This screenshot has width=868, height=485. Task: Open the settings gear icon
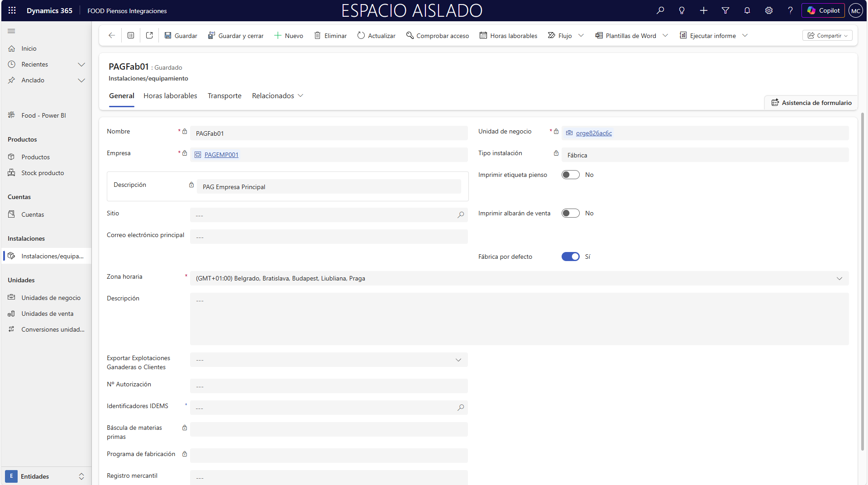pos(768,10)
